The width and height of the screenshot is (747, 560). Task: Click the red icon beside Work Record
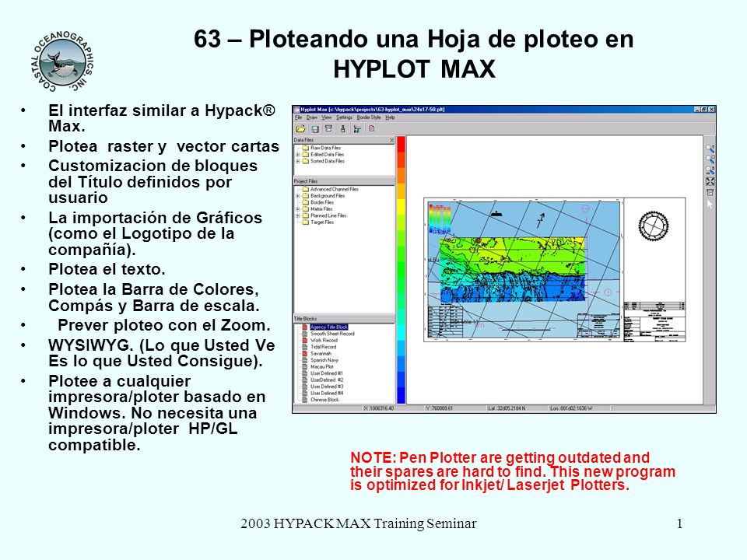click(304, 341)
